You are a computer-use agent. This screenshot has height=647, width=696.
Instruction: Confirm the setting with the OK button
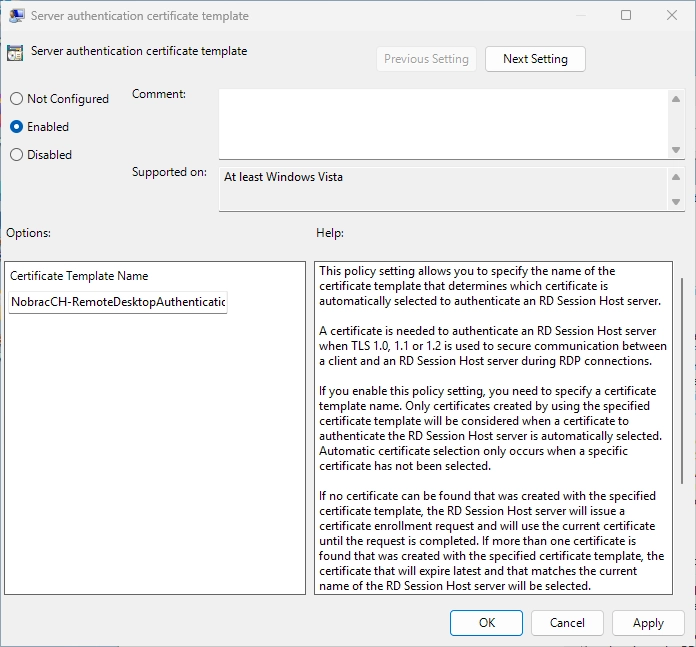click(486, 623)
